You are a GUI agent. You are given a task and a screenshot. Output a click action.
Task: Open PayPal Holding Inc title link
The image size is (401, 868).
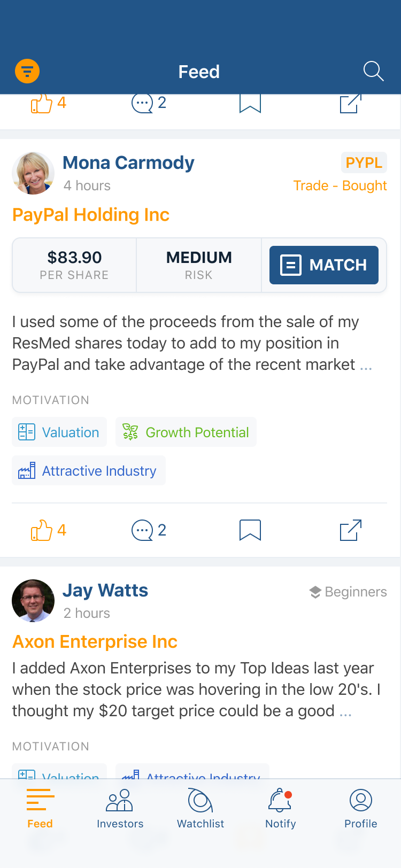coord(91,215)
